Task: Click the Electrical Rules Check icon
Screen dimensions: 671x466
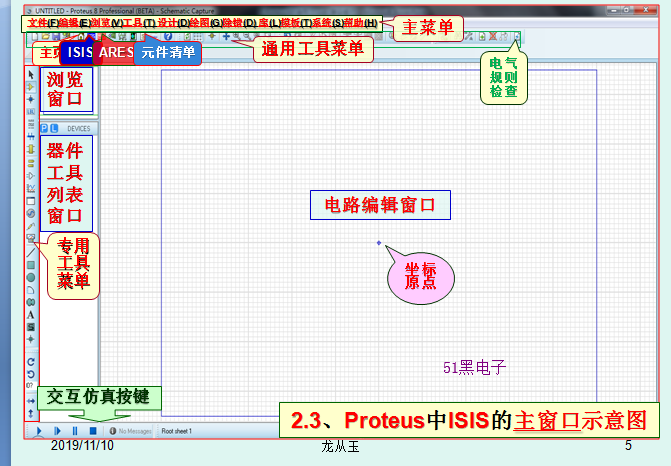Action: [x=517, y=37]
